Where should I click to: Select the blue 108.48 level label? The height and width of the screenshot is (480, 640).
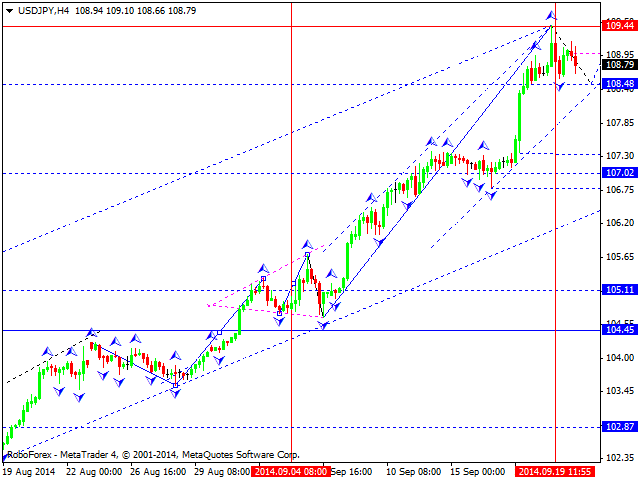coord(620,84)
